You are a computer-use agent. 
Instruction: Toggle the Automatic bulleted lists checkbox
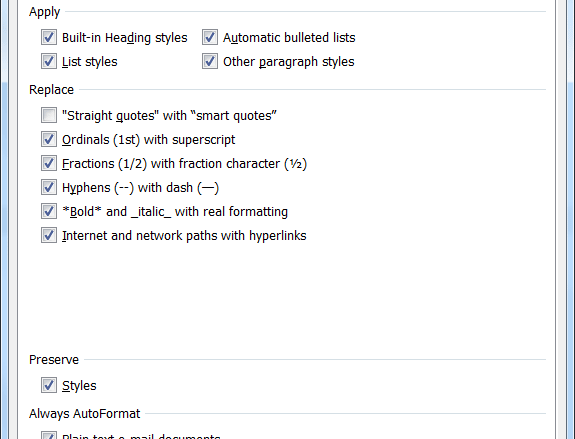210,37
